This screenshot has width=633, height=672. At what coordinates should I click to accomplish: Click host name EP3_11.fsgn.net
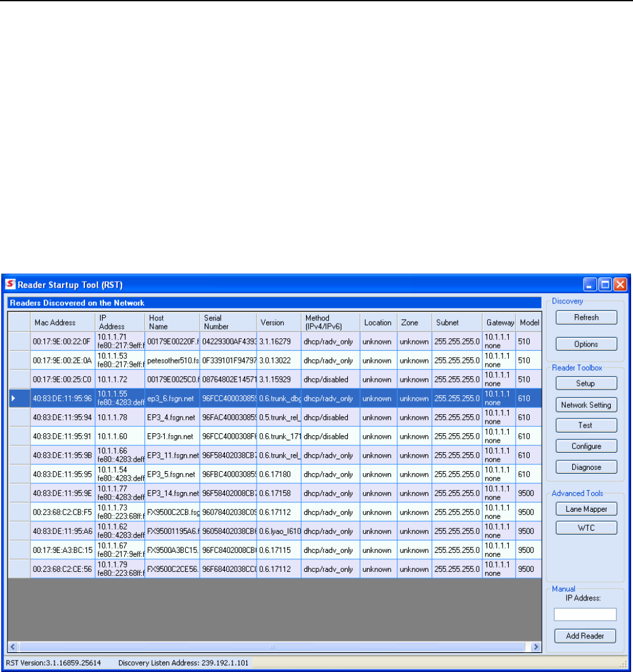(x=173, y=455)
